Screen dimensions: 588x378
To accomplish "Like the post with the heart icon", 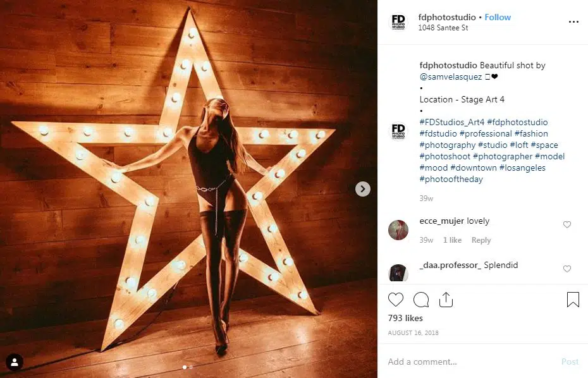I will (x=396, y=300).
